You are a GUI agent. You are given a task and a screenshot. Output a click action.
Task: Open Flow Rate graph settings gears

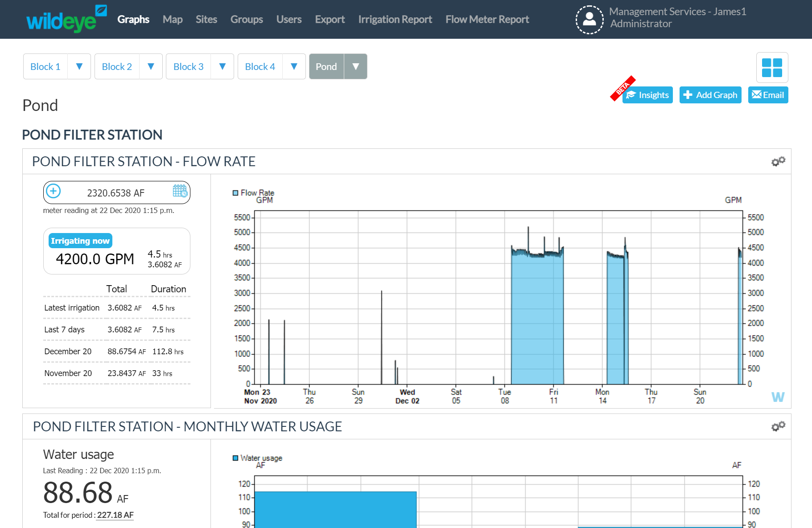coord(778,161)
